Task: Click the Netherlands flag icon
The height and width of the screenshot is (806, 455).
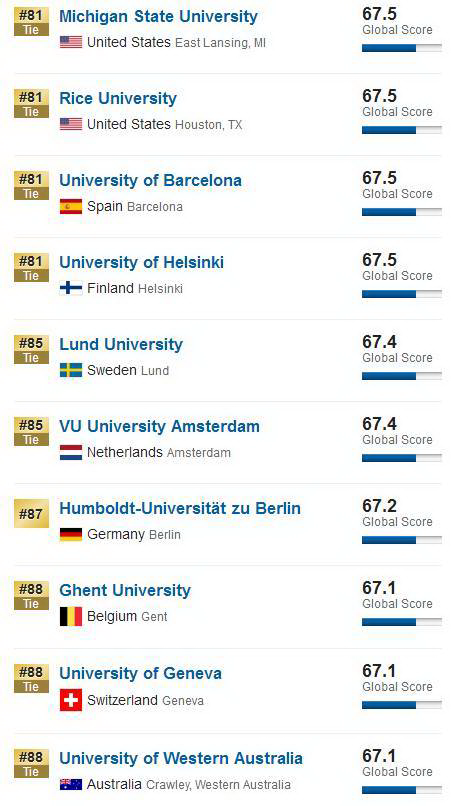Action: (71, 452)
